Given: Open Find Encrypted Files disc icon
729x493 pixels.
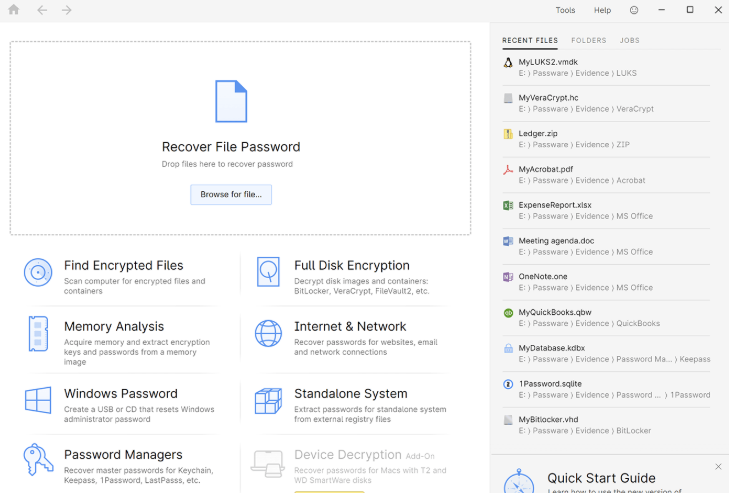Looking at the screenshot, I should (x=38, y=272).
